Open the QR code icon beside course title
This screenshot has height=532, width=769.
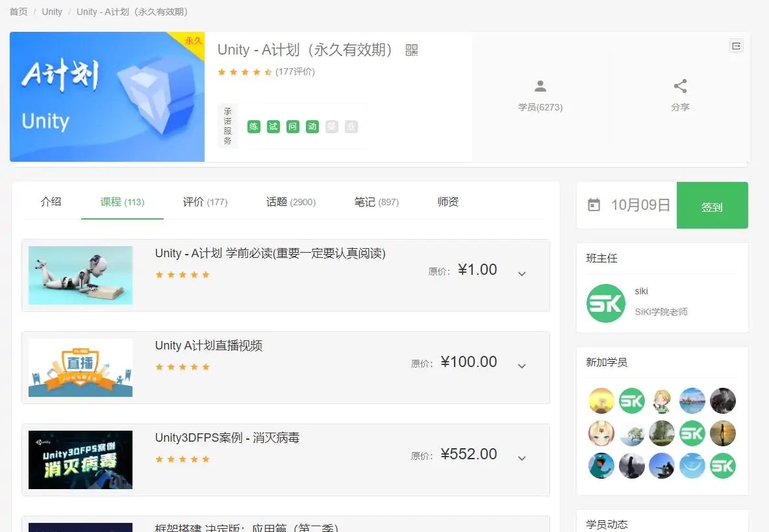412,50
